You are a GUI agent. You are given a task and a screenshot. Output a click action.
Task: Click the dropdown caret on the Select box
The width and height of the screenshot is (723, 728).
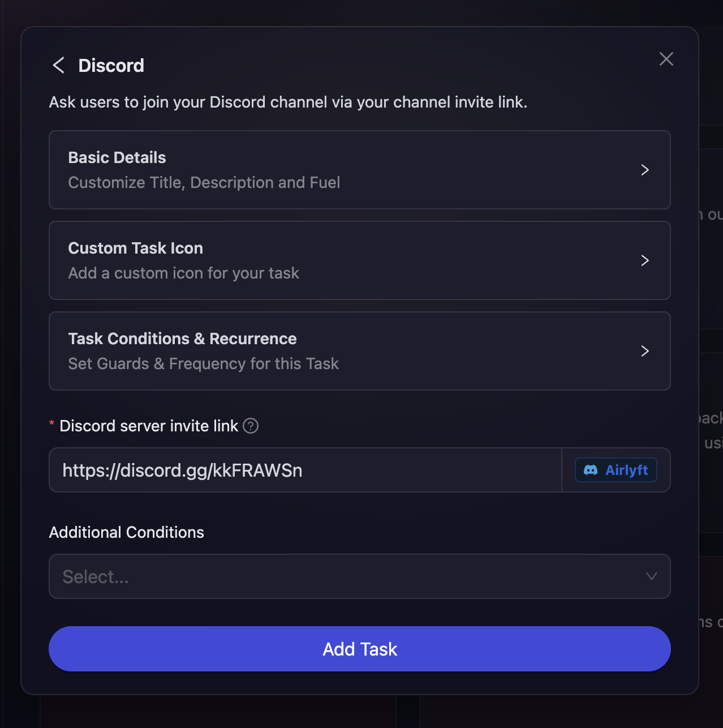651,576
